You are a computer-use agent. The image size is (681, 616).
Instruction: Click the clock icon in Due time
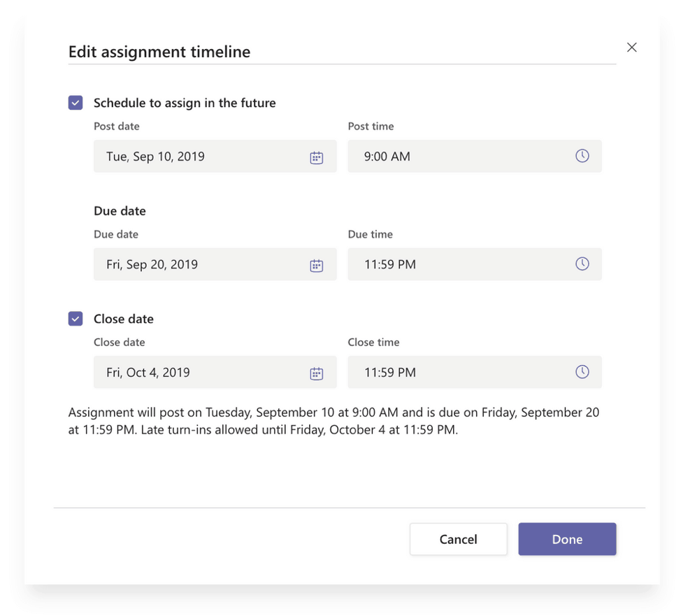(582, 264)
